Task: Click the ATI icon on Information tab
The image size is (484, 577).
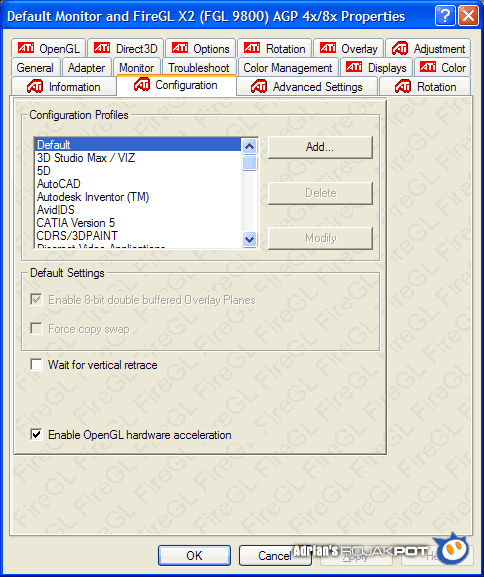Action: tap(35, 86)
